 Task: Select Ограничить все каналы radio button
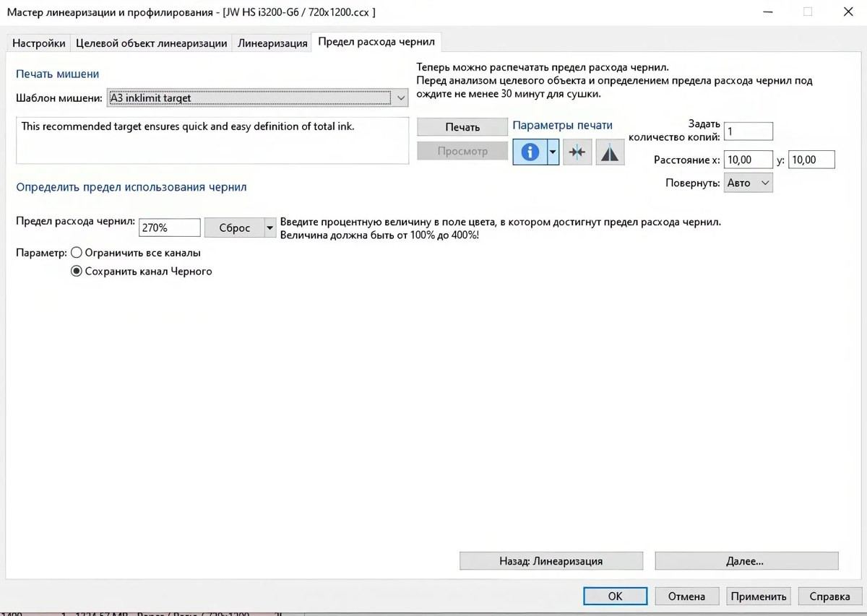point(76,253)
